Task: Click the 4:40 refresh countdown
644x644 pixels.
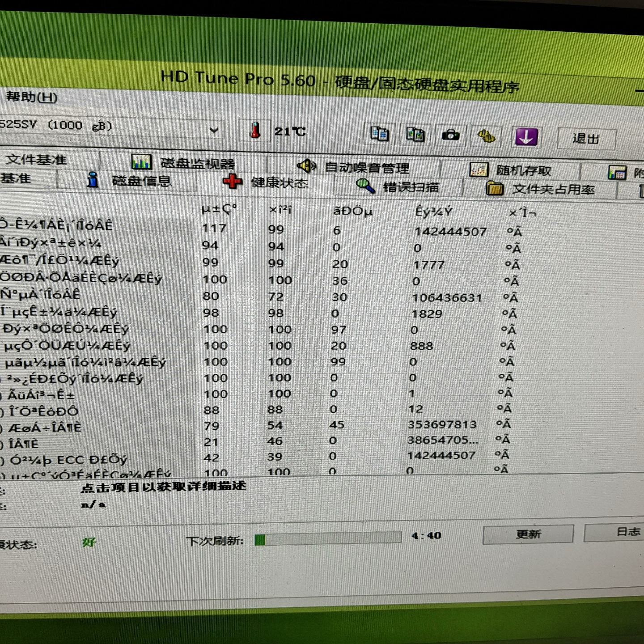Action: point(426,535)
